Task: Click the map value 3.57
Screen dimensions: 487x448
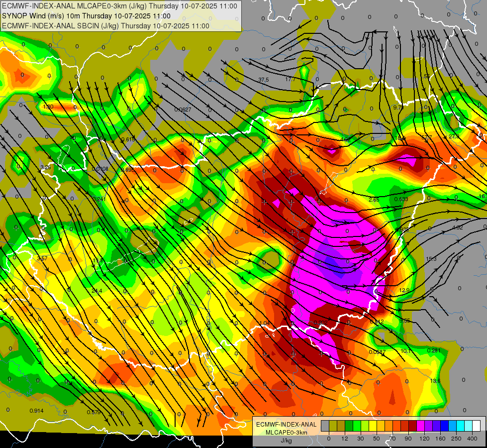Action: [42, 258]
